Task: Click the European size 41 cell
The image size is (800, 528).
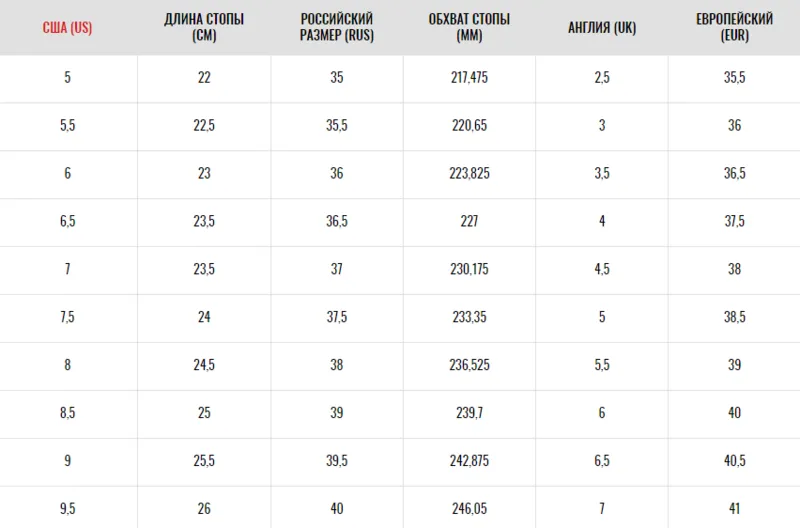Action: click(x=735, y=509)
